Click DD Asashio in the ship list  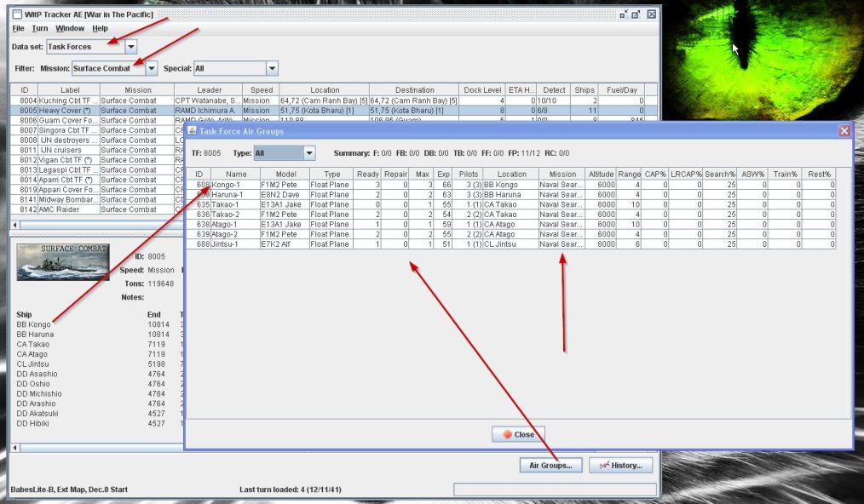[37, 374]
